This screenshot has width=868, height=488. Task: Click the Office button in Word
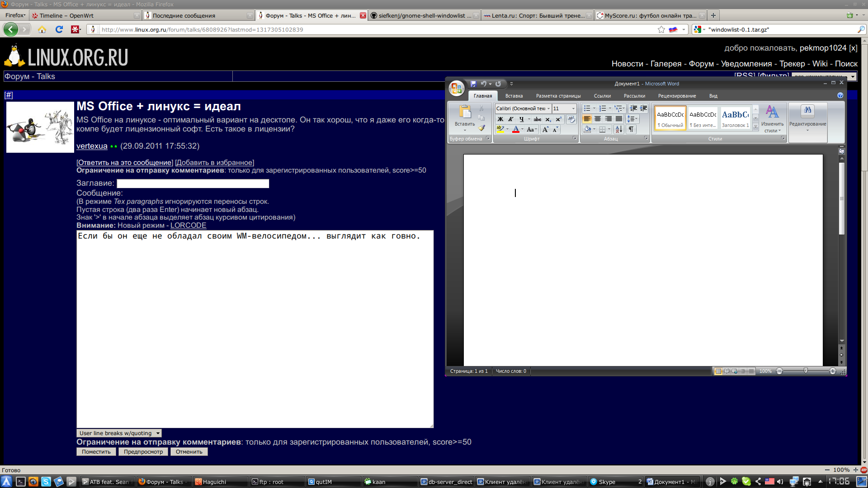tap(456, 88)
